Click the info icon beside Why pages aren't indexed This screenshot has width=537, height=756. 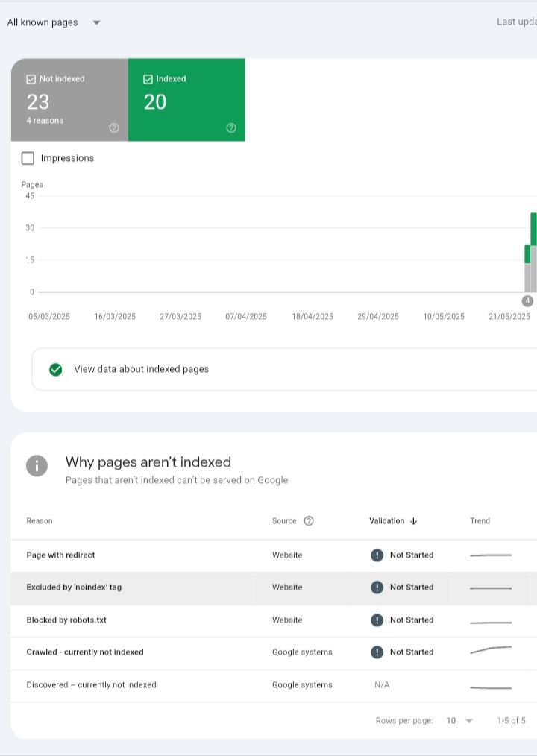(37, 466)
